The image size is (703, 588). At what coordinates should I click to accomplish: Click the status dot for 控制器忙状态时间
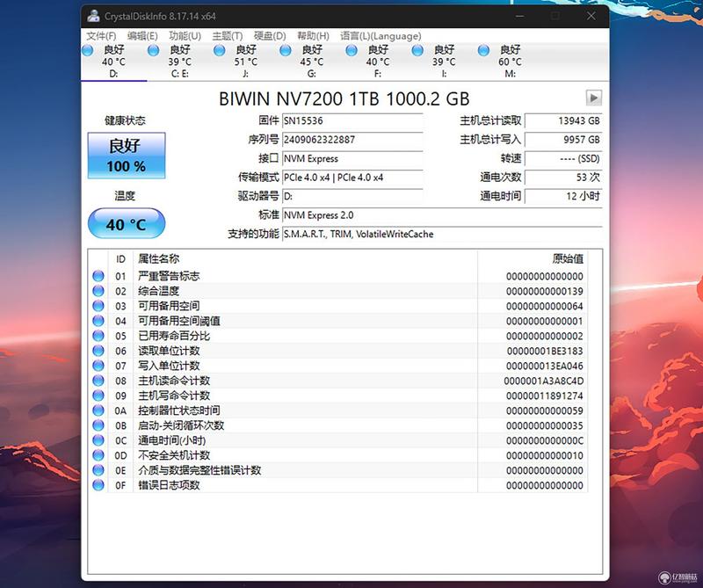pyautogui.click(x=98, y=410)
